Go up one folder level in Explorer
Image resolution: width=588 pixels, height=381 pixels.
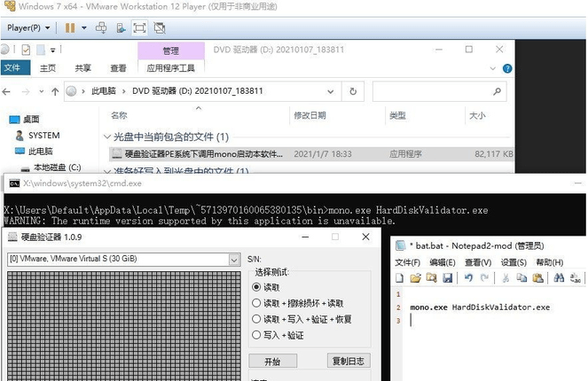[55, 91]
